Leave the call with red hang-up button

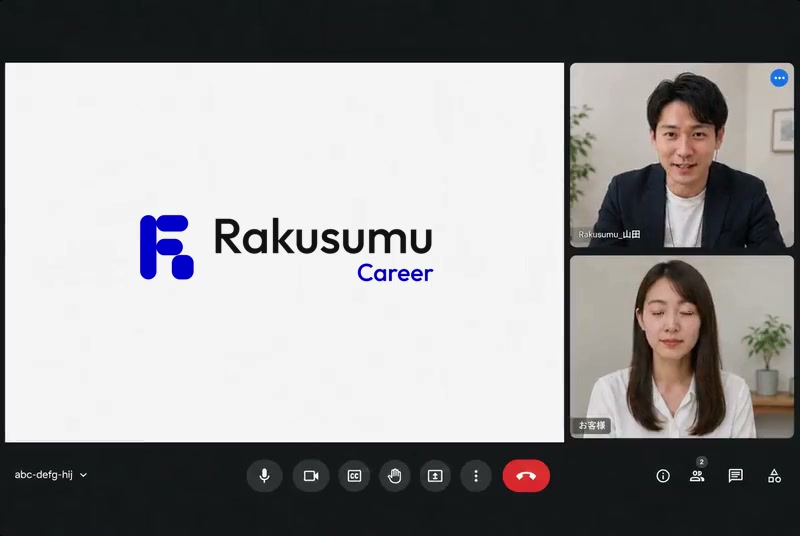(526, 476)
